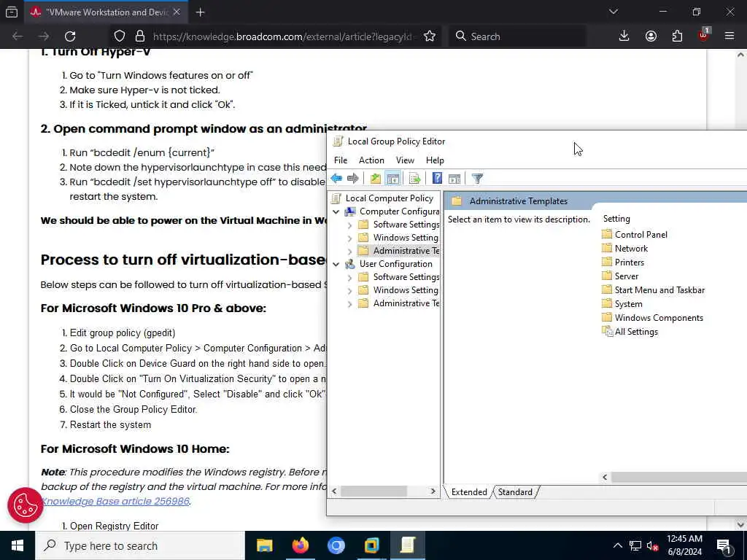Click the padlock site info icon

(x=139, y=36)
